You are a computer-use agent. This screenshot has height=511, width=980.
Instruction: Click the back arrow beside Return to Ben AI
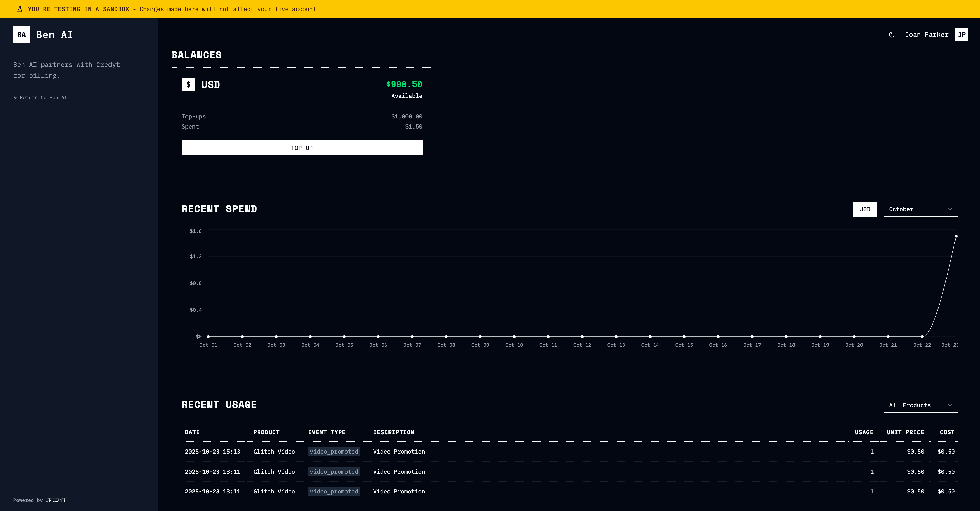click(16, 97)
